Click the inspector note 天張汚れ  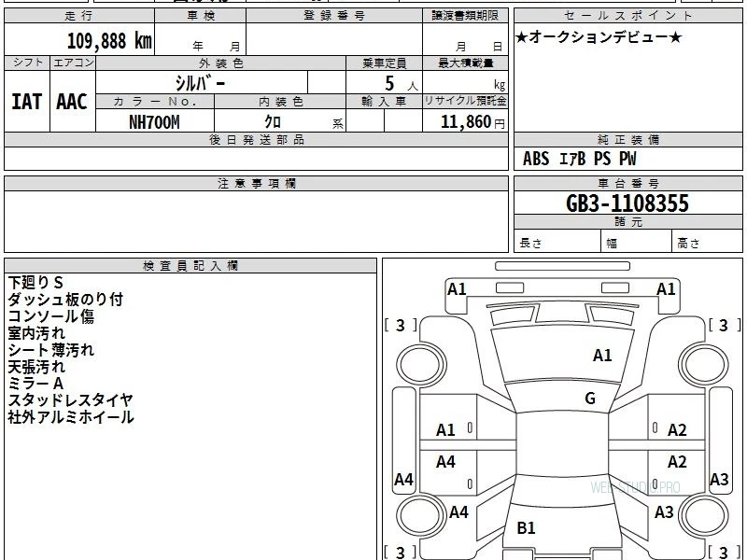tap(36, 367)
